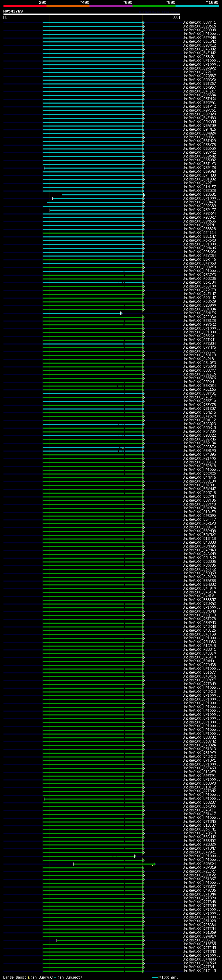Open hit UniRef100_C5DI19
222x980 pixels.
pyautogui.click(x=199, y=355)
